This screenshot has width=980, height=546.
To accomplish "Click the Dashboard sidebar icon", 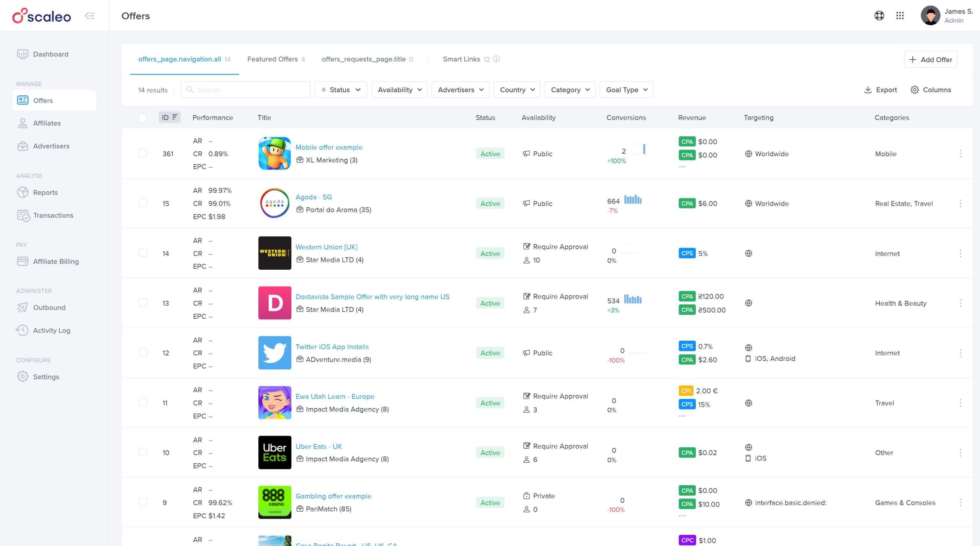I will (x=23, y=54).
